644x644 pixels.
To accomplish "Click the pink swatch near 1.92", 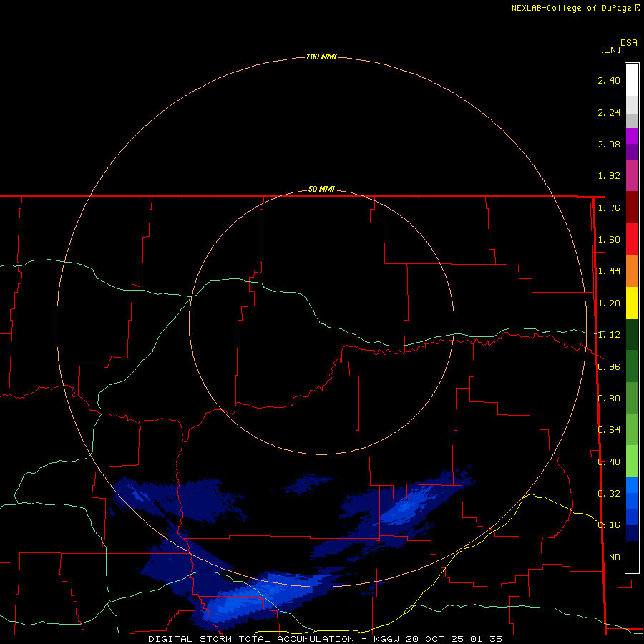I will pyautogui.click(x=632, y=175).
